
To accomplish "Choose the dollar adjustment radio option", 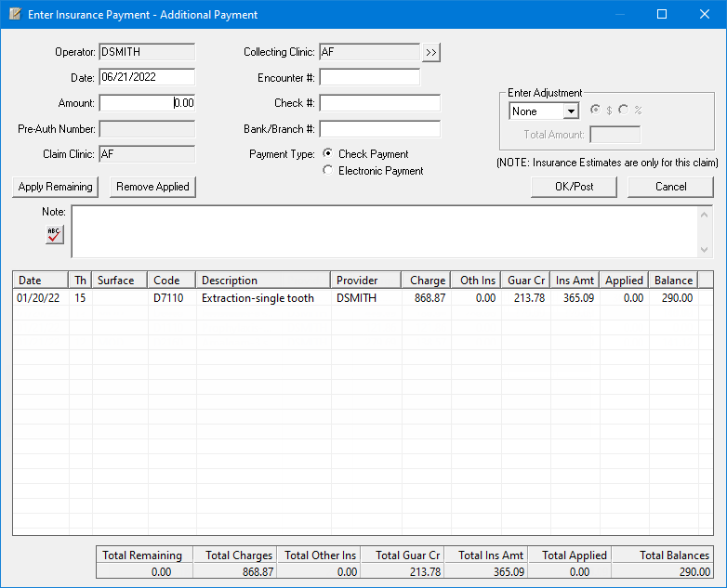I will tap(595, 110).
